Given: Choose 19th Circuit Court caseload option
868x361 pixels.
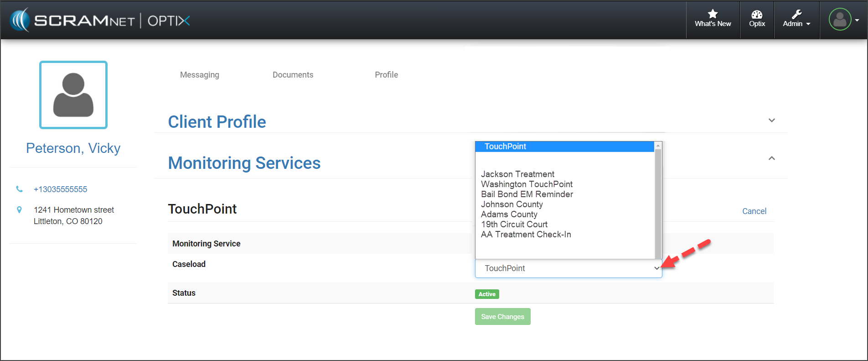Looking at the screenshot, I should click(x=514, y=225).
